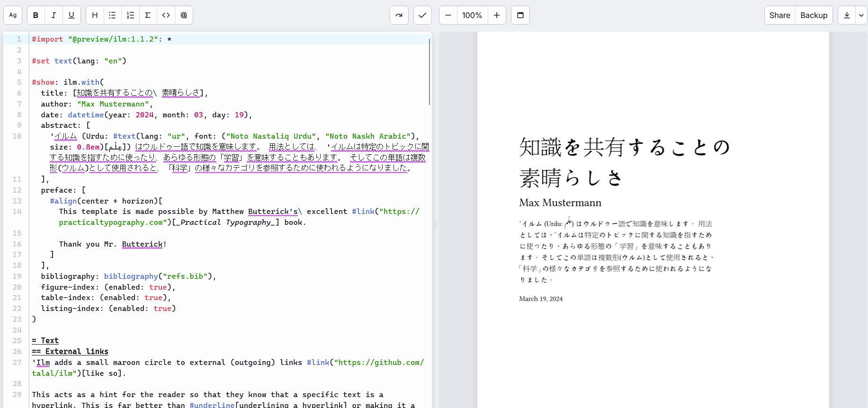Zoom out the preview with minus

(x=448, y=15)
